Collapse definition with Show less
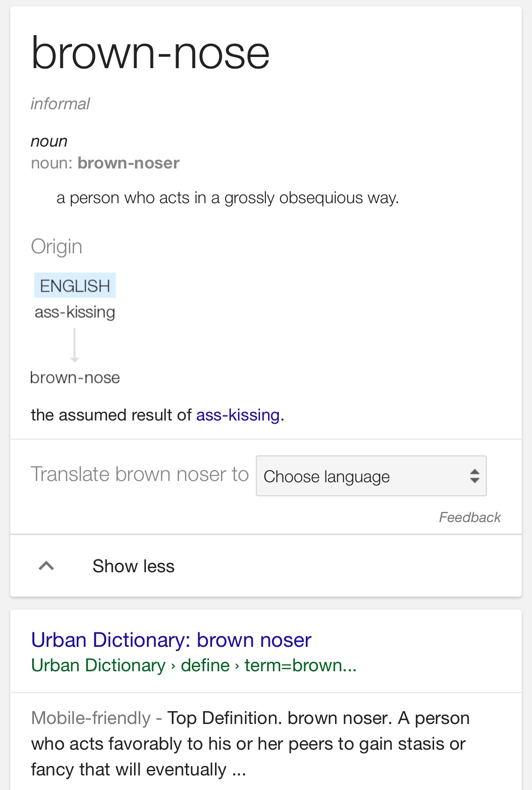 coord(133,566)
